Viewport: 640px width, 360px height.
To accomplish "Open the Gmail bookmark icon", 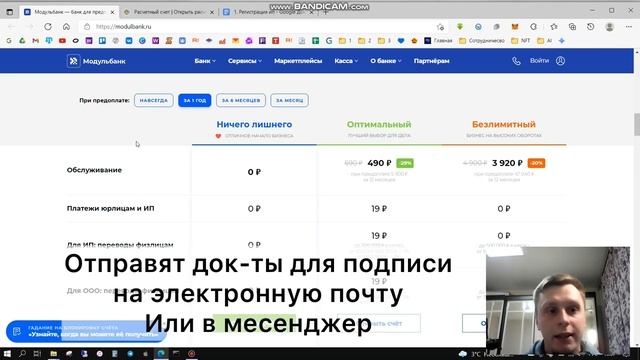I will click(x=36, y=40).
